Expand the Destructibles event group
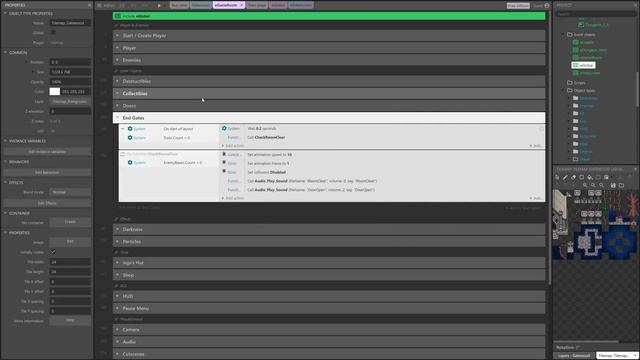The width and height of the screenshot is (640, 360). click(117, 81)
